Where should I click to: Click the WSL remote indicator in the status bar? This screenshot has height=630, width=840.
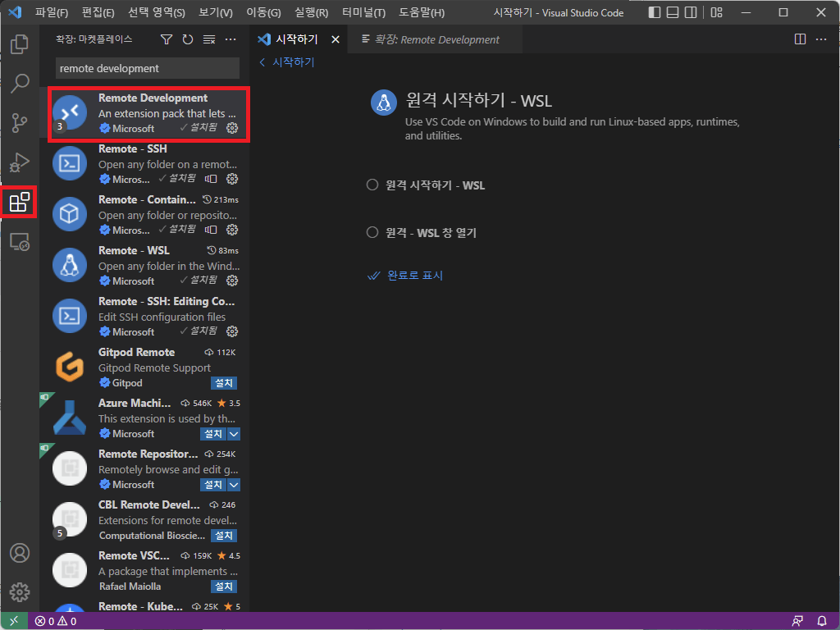pyautogui.click(x=12, y=621)
